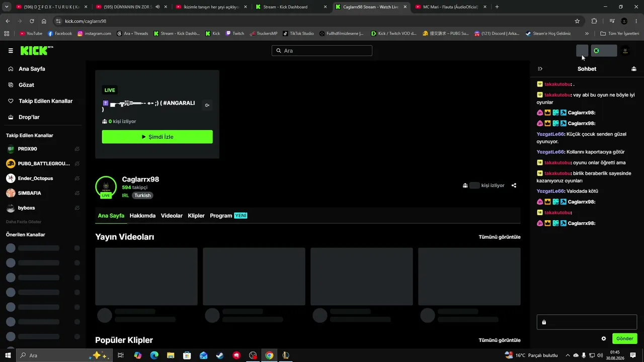Reload the Kick page
644x362 pixels.
pos(32,21)
